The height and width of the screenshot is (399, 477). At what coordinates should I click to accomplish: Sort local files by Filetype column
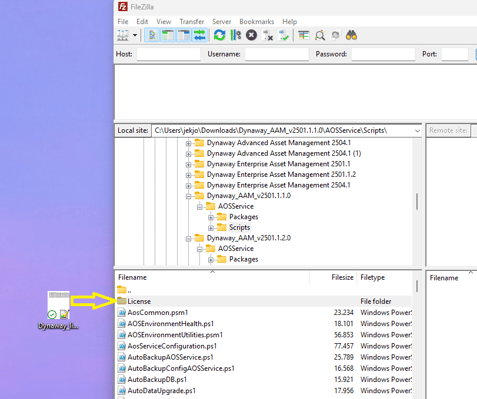click(385, 277)
